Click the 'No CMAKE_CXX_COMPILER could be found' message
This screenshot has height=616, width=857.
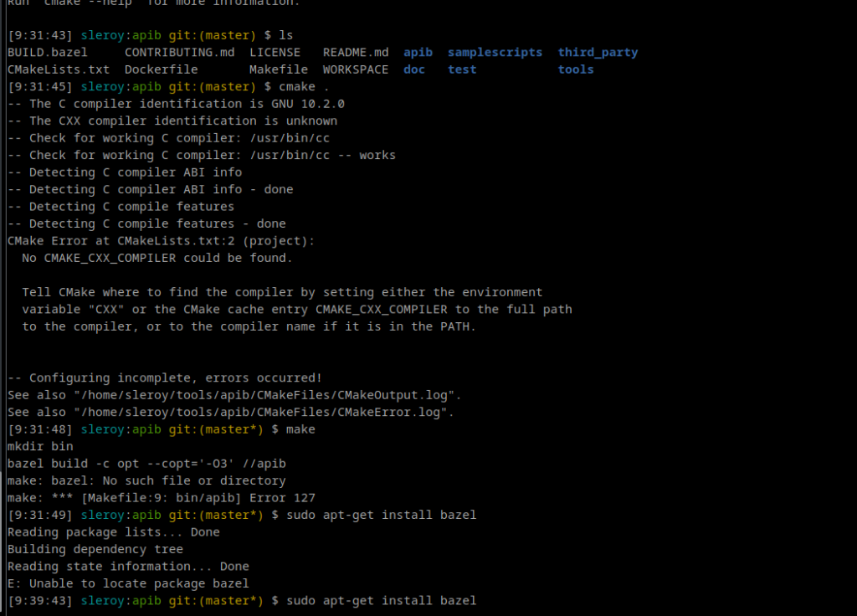157,258
